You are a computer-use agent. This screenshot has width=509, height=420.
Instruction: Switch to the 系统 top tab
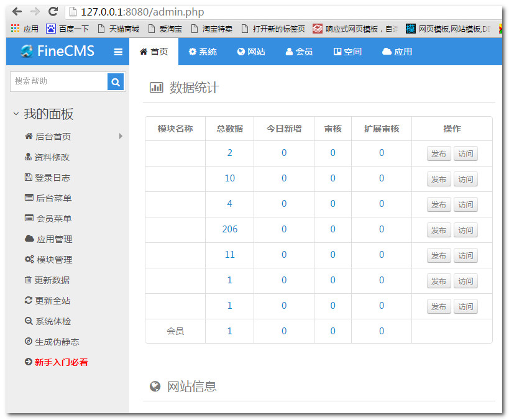click(203, 52)
